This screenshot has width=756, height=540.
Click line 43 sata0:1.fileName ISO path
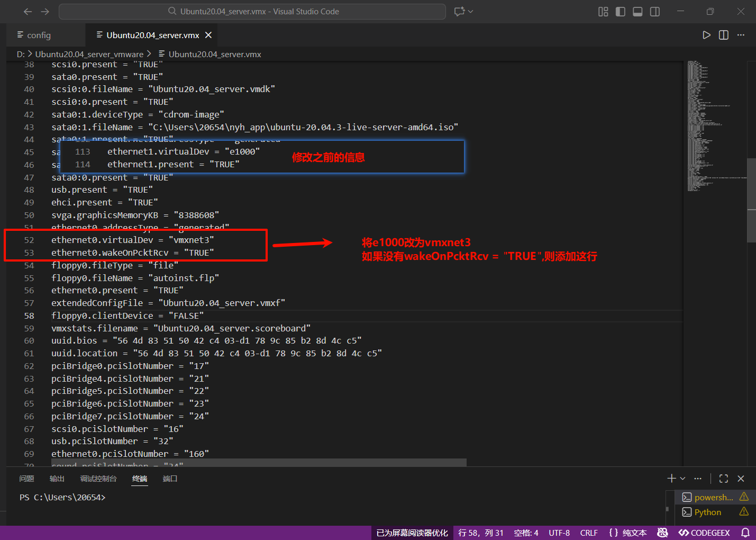click(x=303, y=127)
